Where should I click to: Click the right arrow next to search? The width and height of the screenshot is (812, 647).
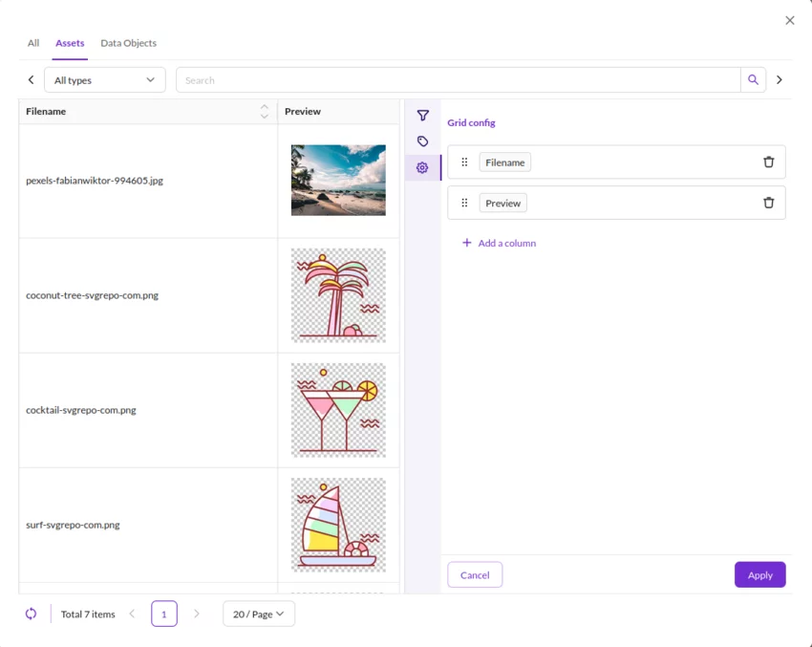tap(780, 80)
